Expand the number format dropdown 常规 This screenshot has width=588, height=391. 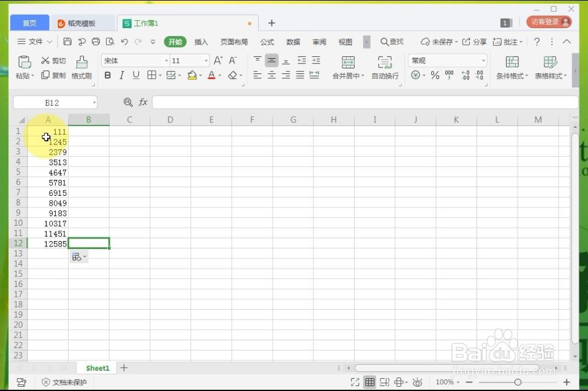pos(483,61)
